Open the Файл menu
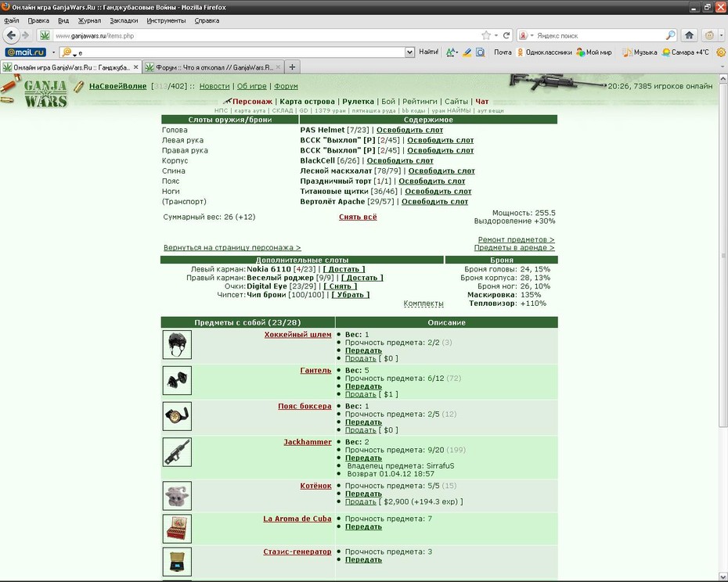This screenshot has width=728, height=582. pos(12,20)
